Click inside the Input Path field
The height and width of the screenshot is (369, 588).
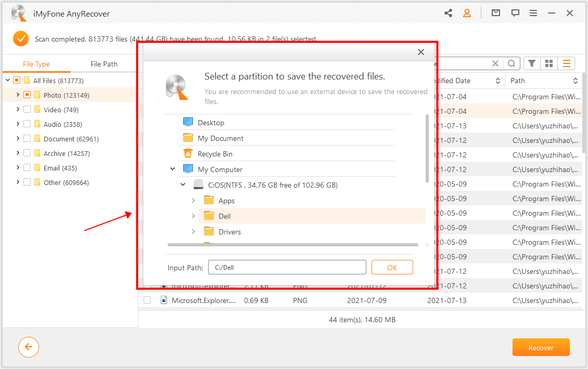click(x=287, y=267)
